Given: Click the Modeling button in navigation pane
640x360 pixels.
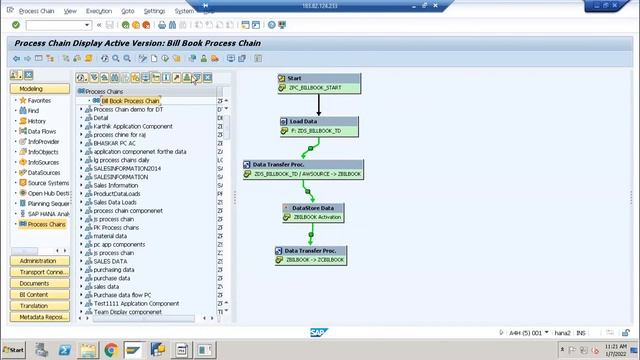Looking at the screenshot, I should click(40, 89).
